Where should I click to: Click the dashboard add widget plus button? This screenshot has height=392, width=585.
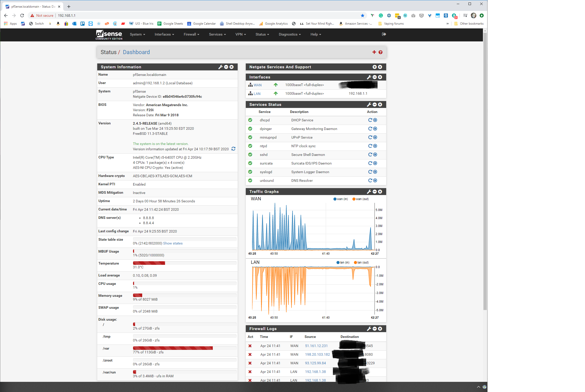point(374,52)
